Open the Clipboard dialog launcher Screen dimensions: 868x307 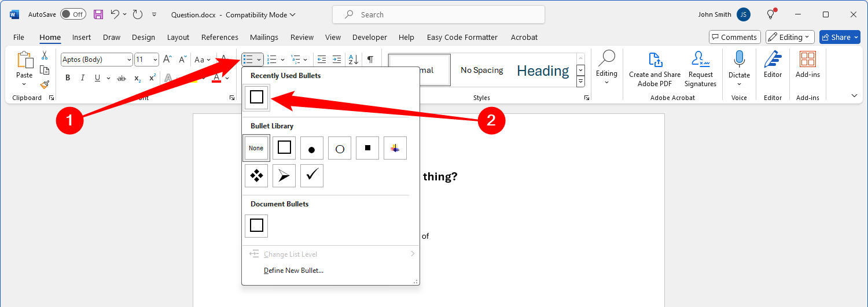[51, 98]
